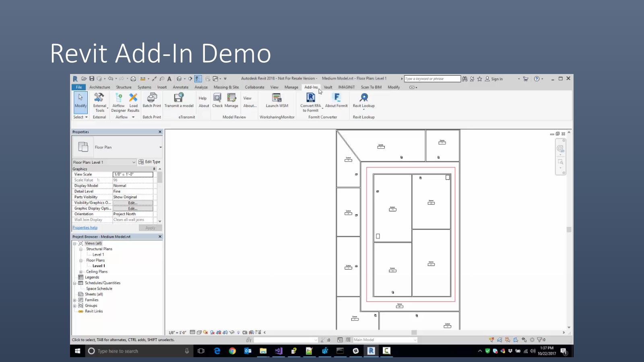Open Model Review Manage tool
The height and width of the screenshot is (362, 644).
[x=231, y=101]
